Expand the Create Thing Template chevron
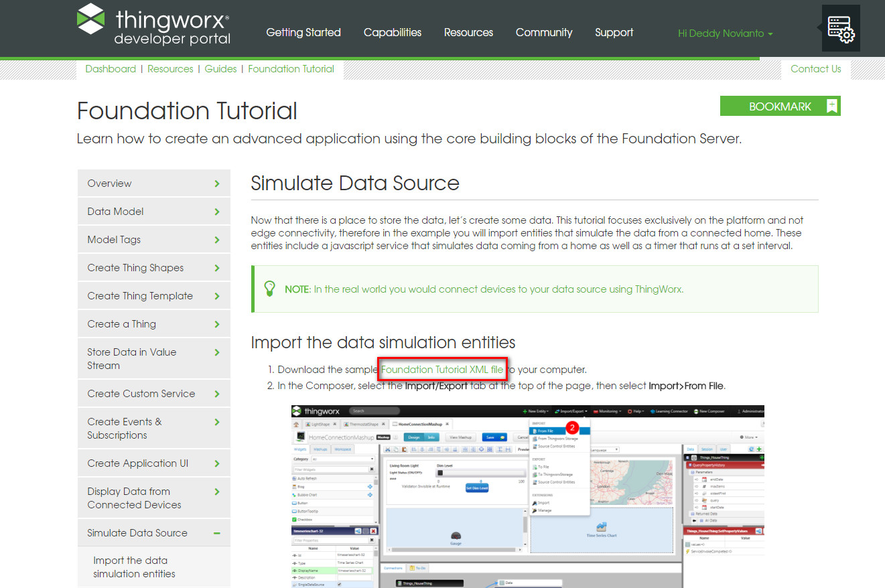 (x=217, y=296)
